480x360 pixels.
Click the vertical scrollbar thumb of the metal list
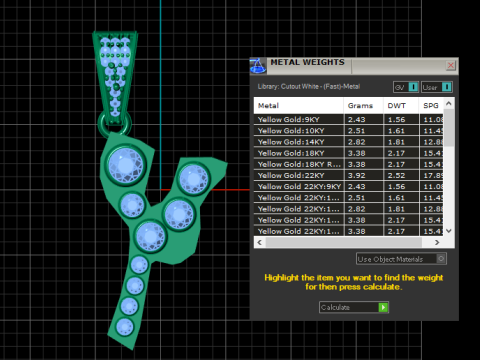pos(449,128)
